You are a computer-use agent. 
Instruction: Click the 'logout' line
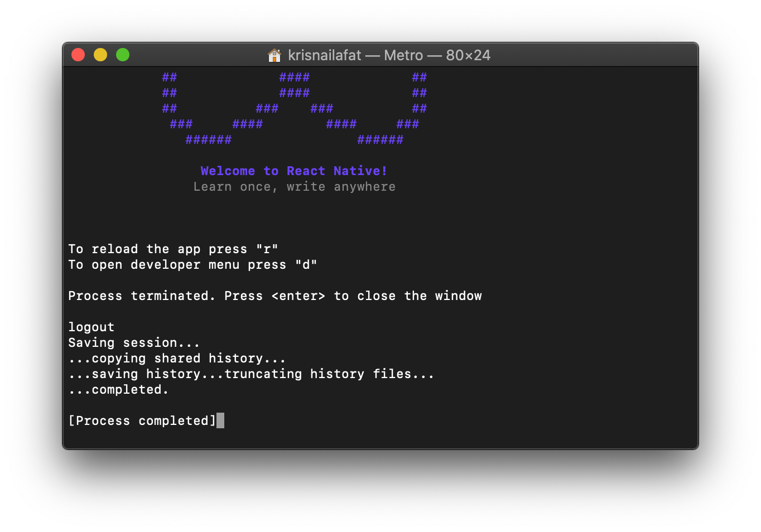91,327
